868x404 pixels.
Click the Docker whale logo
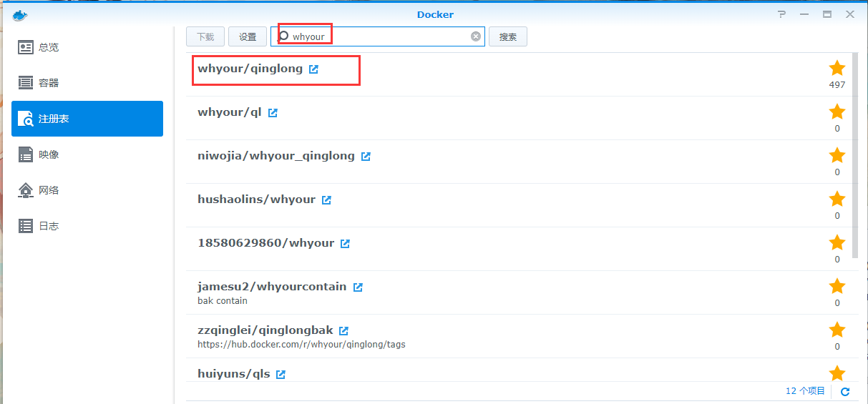coord(20,14)
